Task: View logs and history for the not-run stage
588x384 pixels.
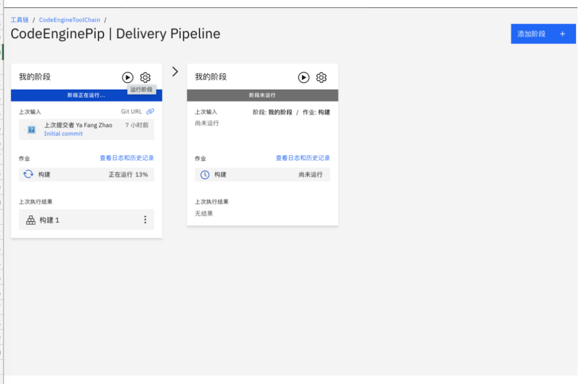Action: click(x=303, y=158)
